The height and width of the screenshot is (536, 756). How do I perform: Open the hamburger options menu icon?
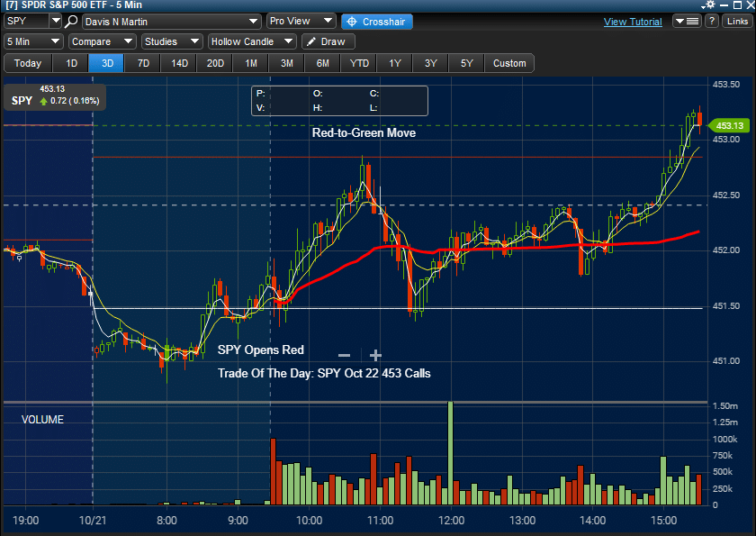tap(687, 22)
